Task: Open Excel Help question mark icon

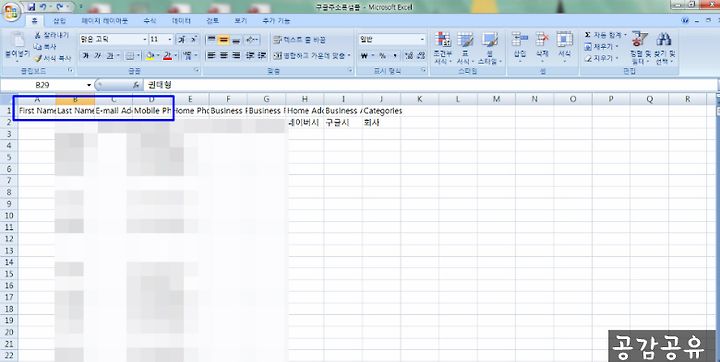Action: (686, 20)
